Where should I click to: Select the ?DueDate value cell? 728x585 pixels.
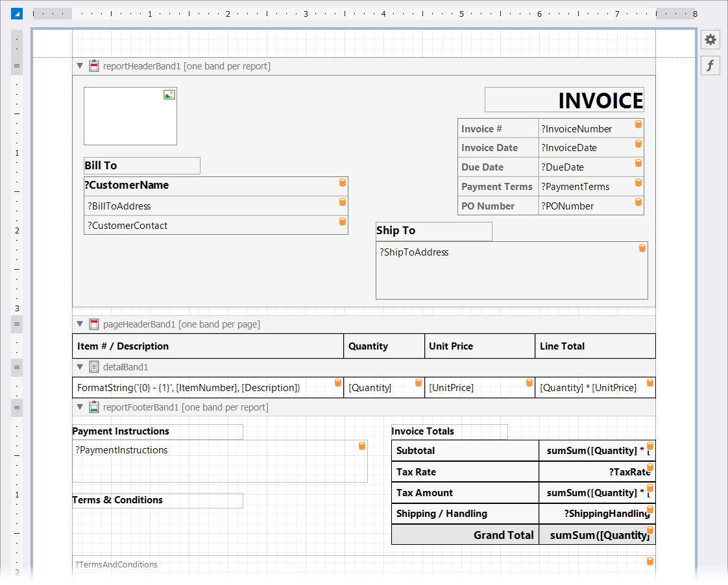pos(591,167)
